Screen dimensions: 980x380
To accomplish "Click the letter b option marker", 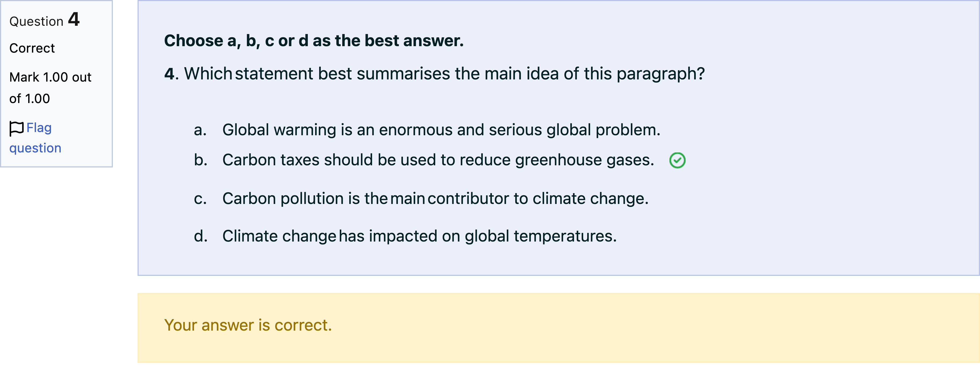I will (x=200, y=160).
